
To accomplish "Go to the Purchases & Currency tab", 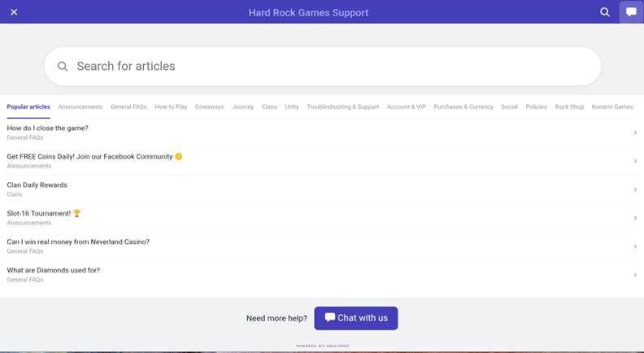I will (x=463, y=107).
